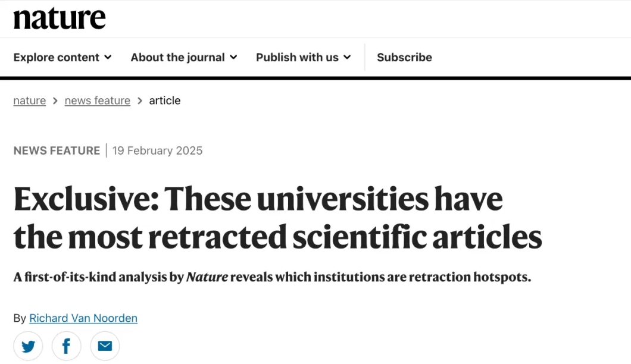Image resolution: width=631 pixels, height=364 pixels.
Task: Expand the Publish with us chevron
Action: point(347,57)
